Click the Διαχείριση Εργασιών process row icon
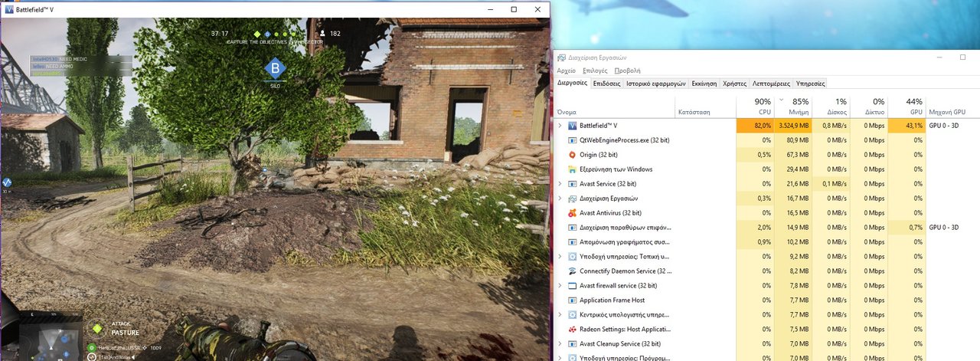This screenshot has height=361, width=980. [x=572, y=199]
